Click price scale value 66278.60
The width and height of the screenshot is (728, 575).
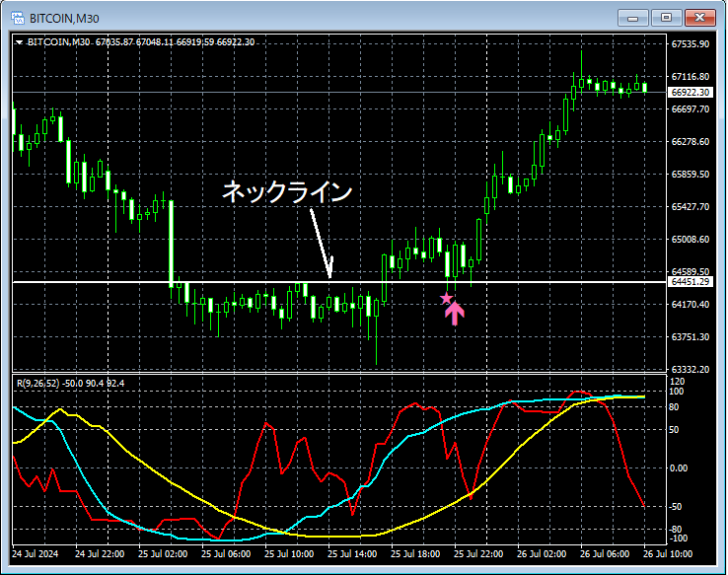point(691,142)
